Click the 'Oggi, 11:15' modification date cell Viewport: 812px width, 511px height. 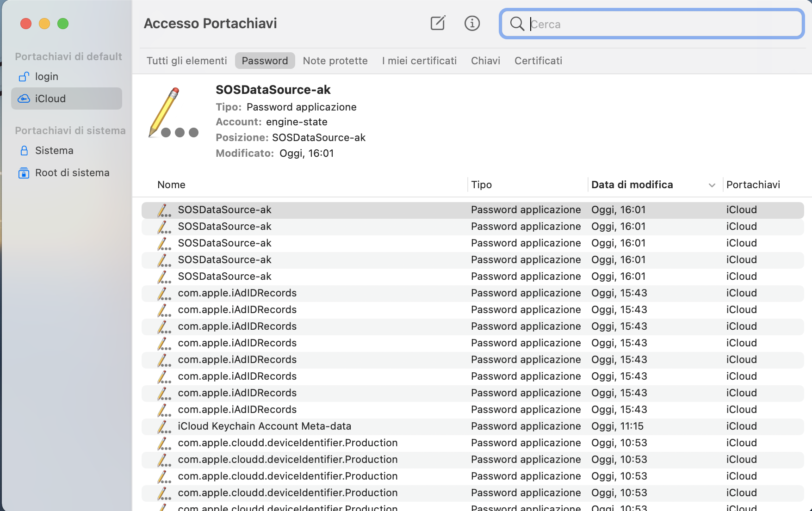coord(617,426)
